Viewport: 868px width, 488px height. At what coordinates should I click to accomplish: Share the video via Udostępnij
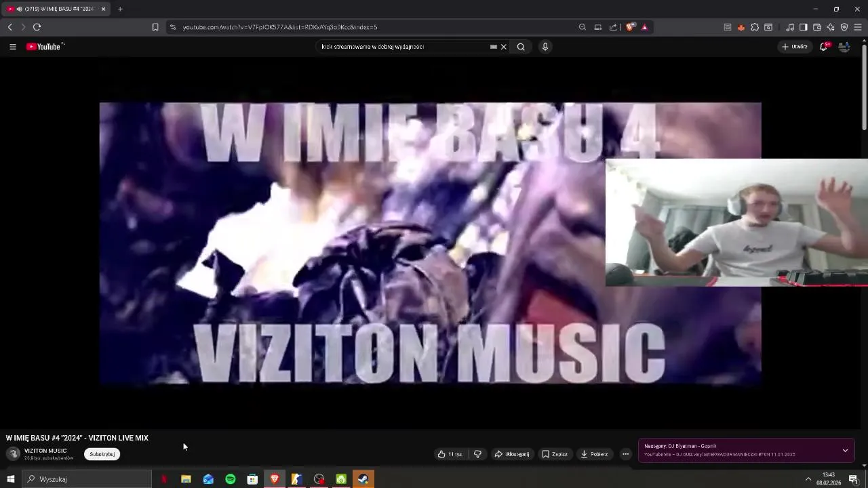click(x=512, y=454)
